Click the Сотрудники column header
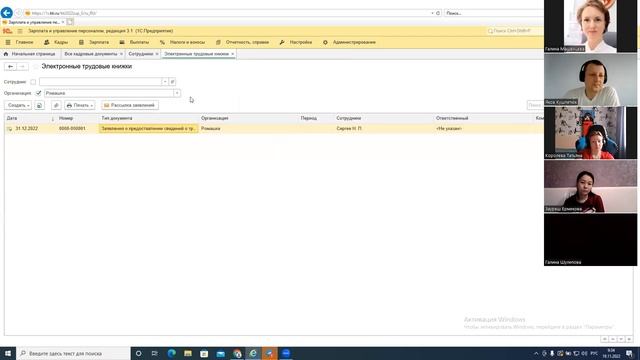 pos(384,118)
